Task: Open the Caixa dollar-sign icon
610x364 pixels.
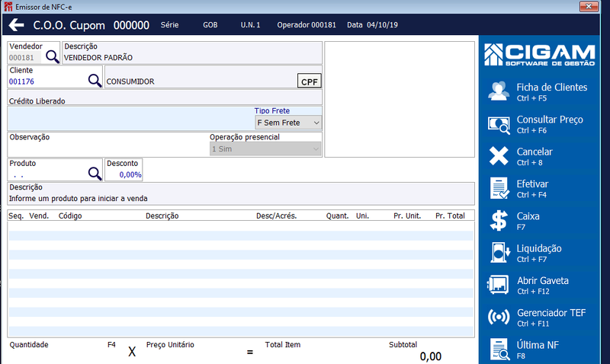Action: (499, 221)
